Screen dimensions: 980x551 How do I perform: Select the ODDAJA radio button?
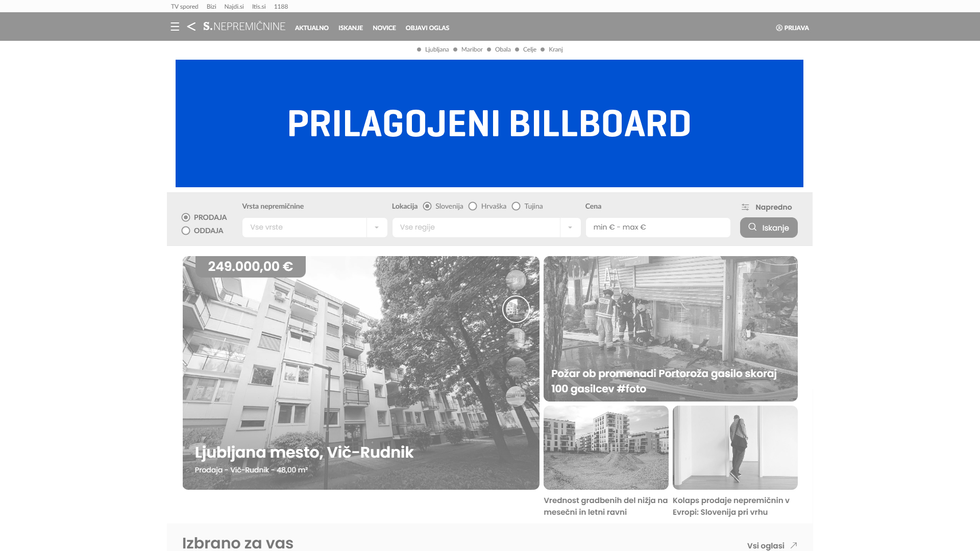click(186, 231)
